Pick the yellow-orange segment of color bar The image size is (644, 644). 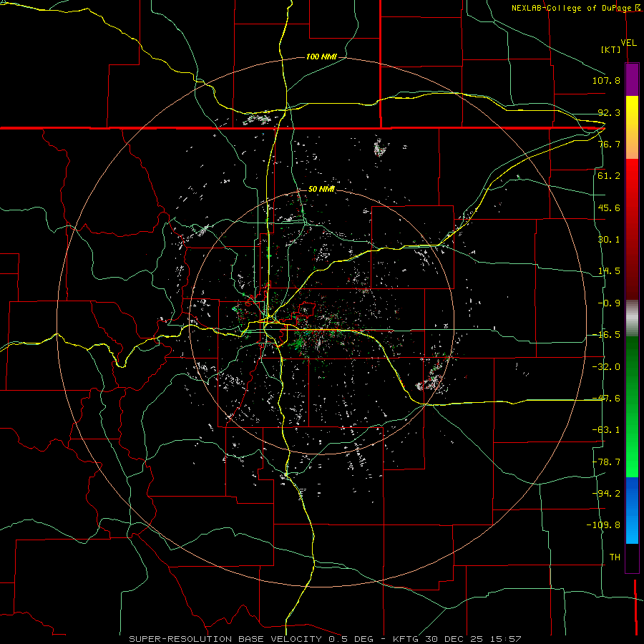tap(632, 127)
